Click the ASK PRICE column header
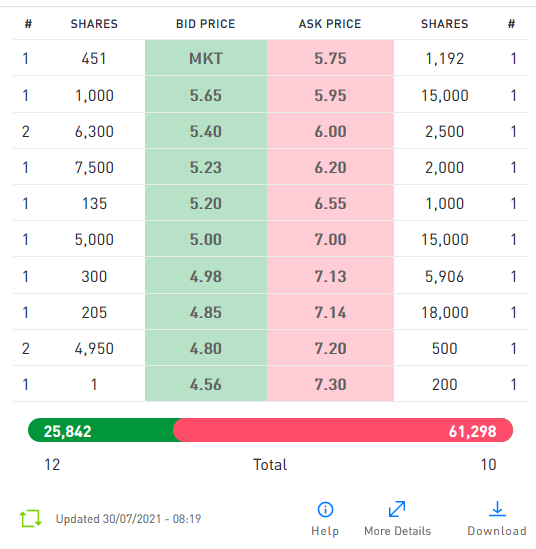Image resolution: width=536 pixels, height=549 pixels. pyautogui.click(x=330, y=24)
